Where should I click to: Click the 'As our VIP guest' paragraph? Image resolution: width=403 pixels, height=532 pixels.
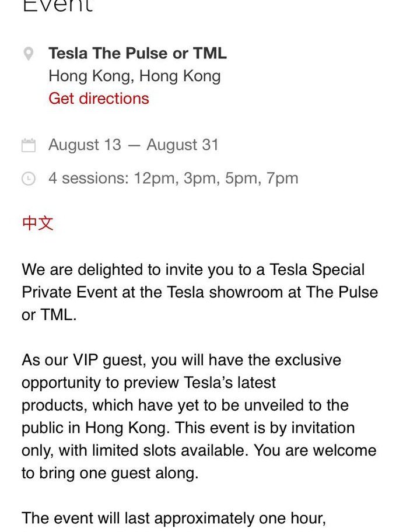tap(199, 416)
